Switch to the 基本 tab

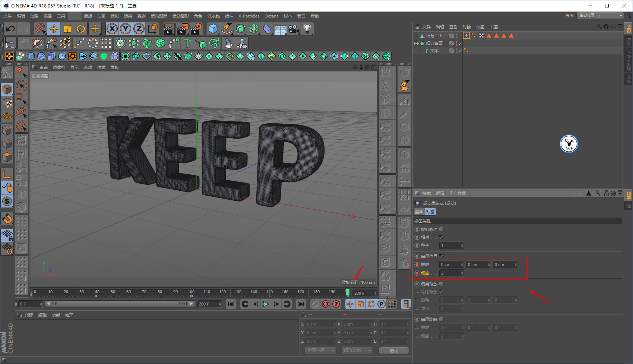tap(419, 212)
